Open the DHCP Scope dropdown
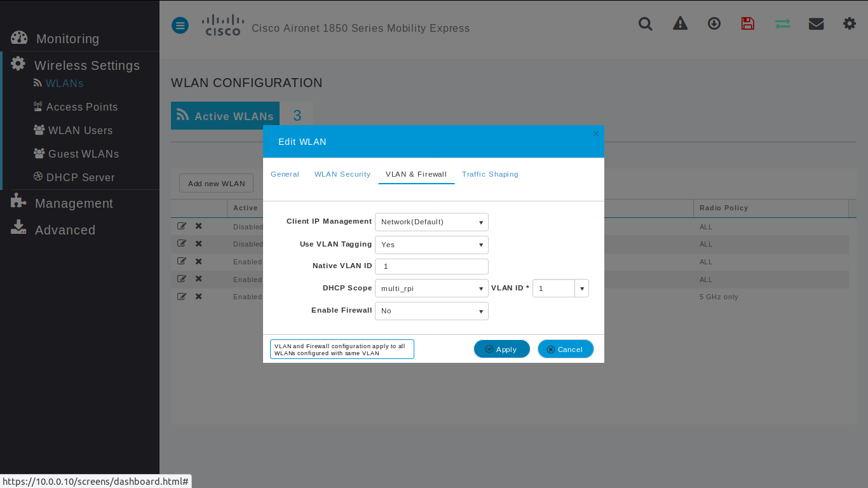 click(x=431, y=288)
